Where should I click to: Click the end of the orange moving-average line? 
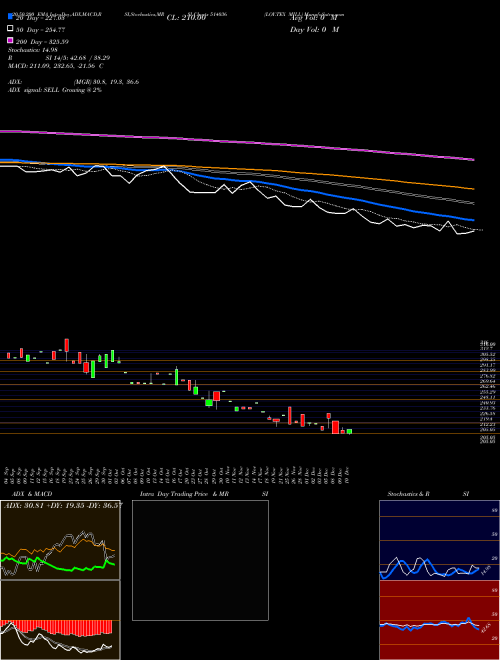(473, 189)
